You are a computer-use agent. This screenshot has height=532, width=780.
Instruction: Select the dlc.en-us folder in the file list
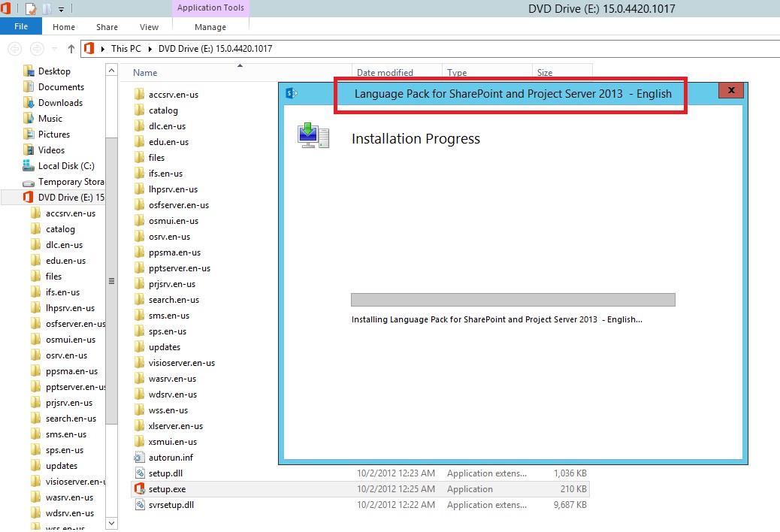pos(167,126)
